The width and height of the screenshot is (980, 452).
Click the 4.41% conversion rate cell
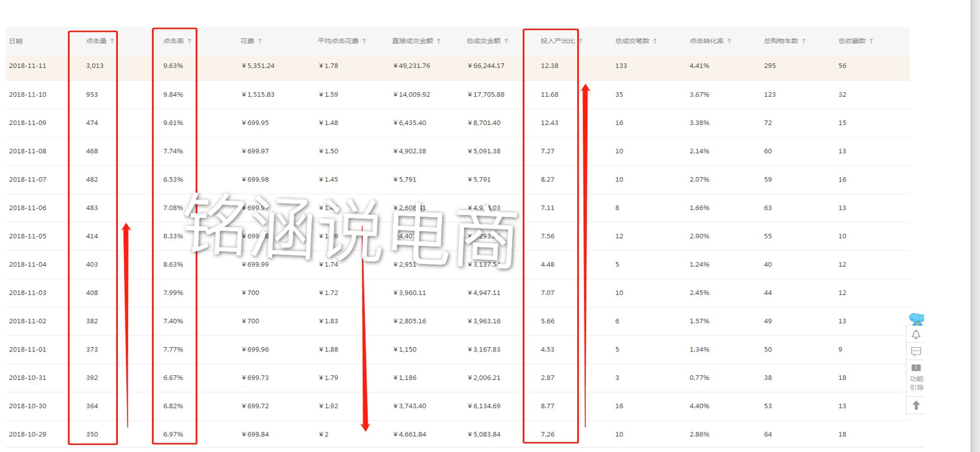click(699, 66)
